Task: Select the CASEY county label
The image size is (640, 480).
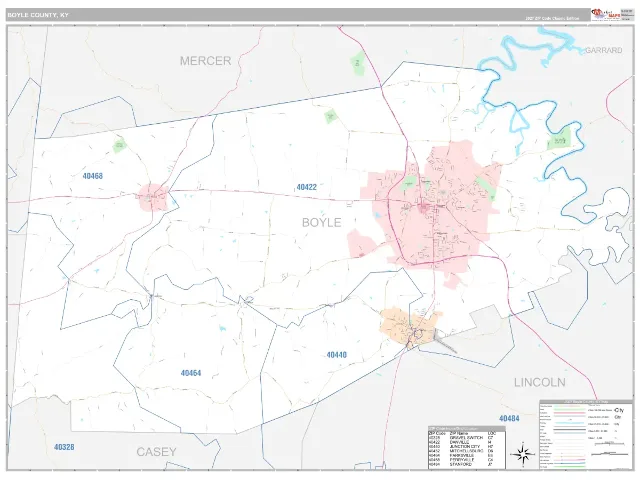Action: pos(156,452)
